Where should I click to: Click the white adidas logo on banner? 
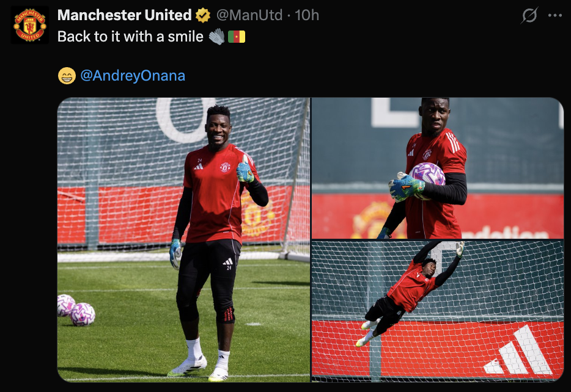(518, 351)
